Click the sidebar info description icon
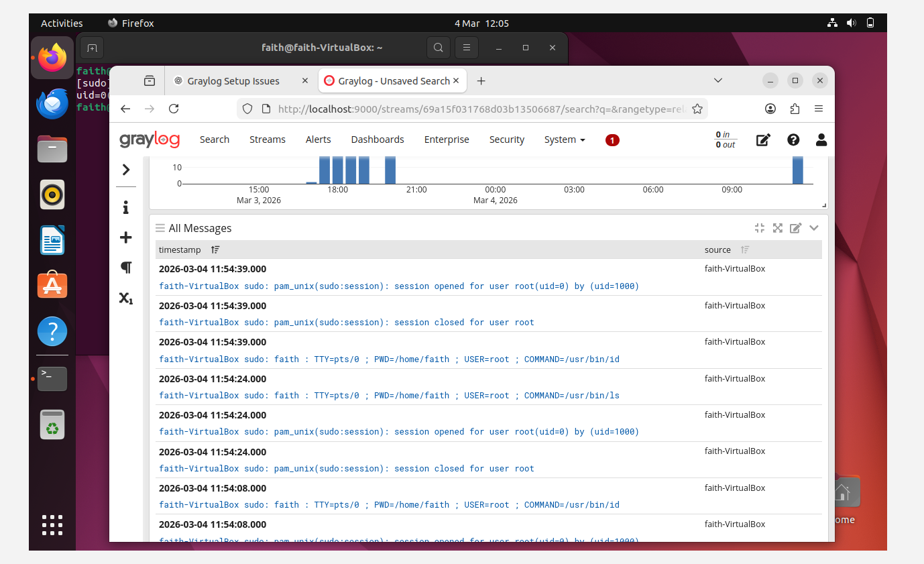This screenshot has height=564, width=924. tap(125, 207)
